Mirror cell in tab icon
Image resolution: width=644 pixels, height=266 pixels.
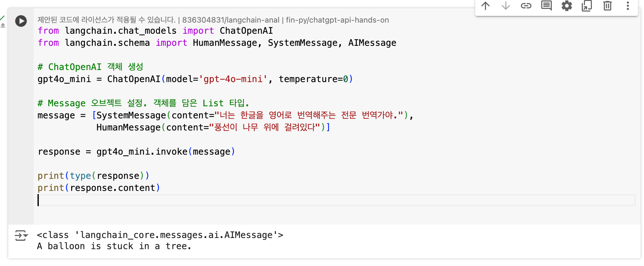coord(587,6)
